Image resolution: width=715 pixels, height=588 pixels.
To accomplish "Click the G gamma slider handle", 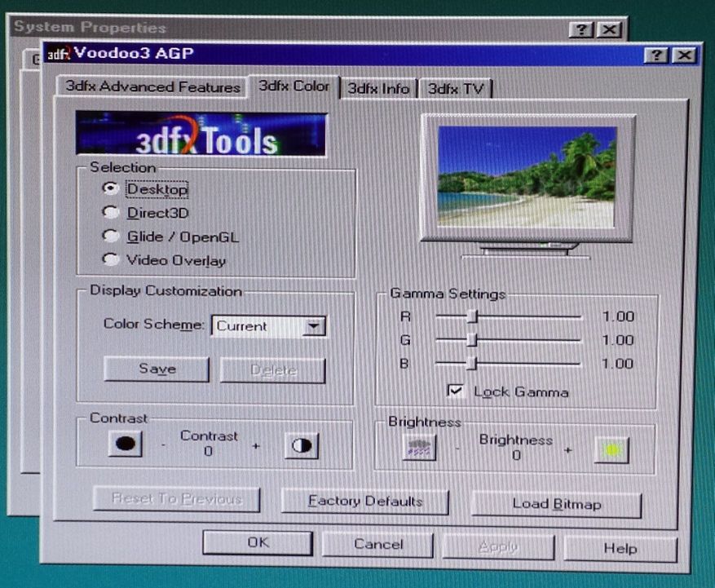I will pyautogui.click(x=473, y=339).
